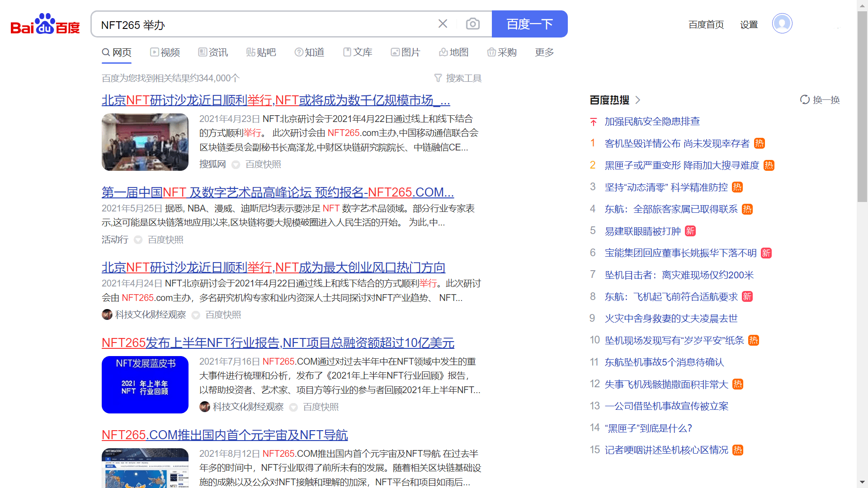This screenshot has width=868, height=488.
Task: Open result 第一届中国NFT及数字艺术品高峰论坛
Action: [278, 192]
